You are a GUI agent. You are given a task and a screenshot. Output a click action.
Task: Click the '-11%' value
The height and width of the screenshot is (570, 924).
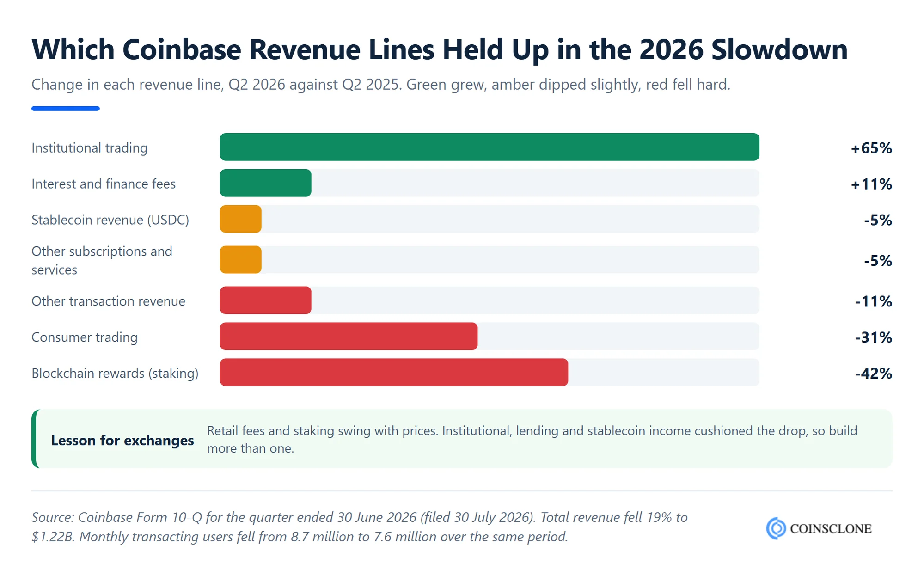(873, 301)
